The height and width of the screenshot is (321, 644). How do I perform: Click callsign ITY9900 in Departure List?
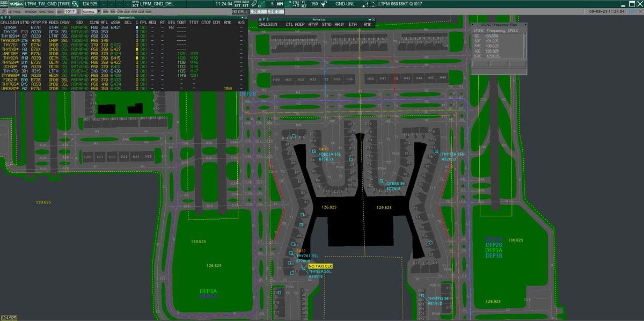pos(11,75)
